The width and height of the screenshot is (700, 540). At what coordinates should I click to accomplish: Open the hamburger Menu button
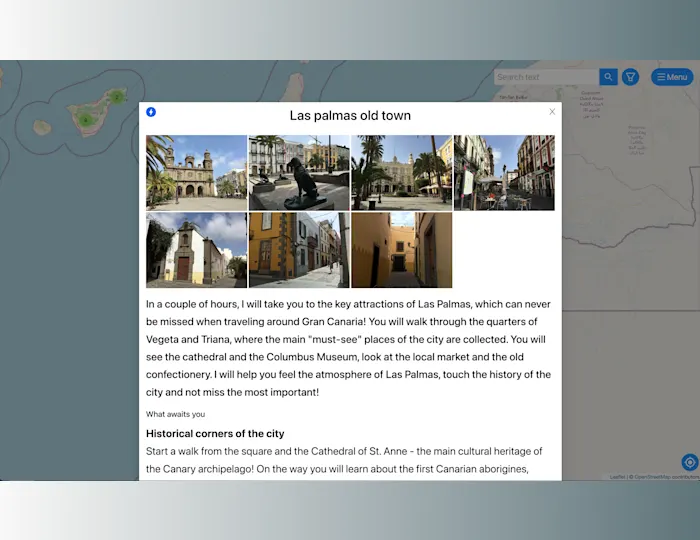671,77
